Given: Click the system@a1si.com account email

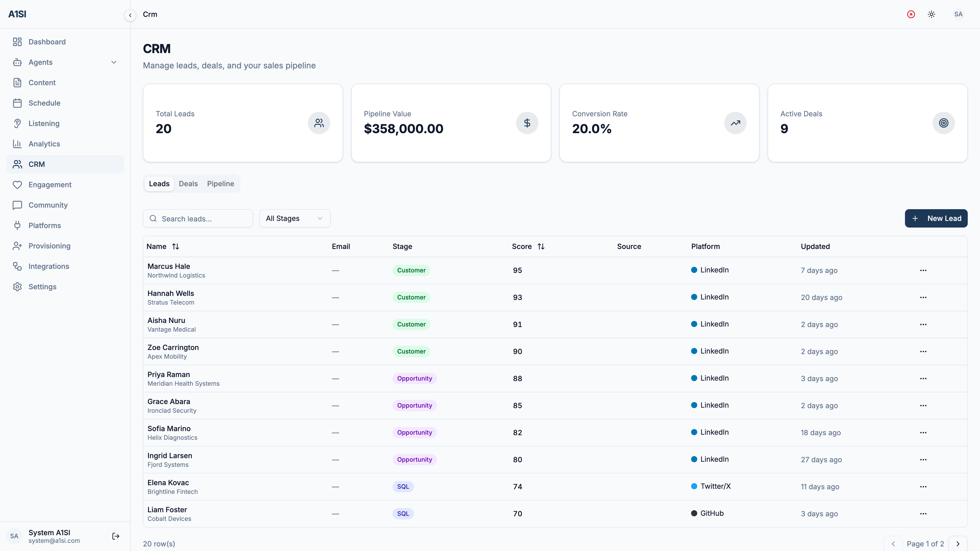Looking at the screenshot, I should pyautogui.click(x=54, y=541).
